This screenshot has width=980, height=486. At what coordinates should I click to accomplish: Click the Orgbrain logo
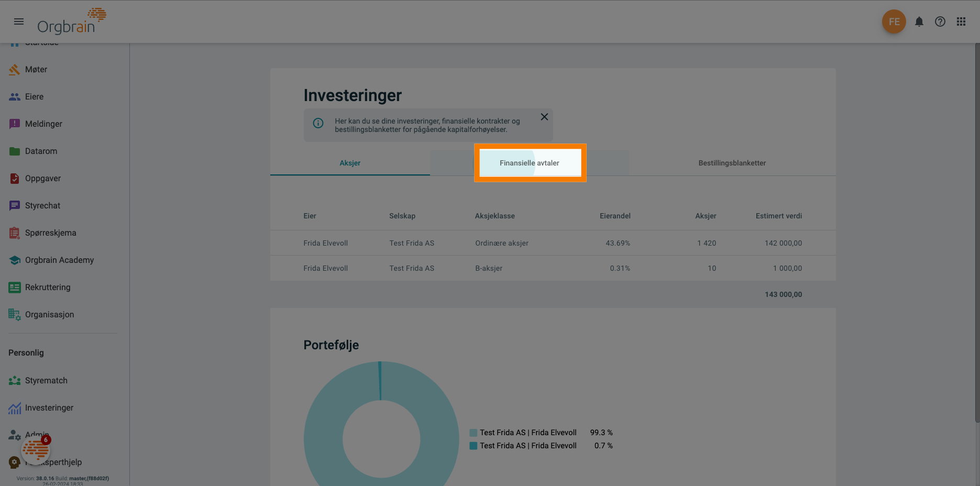click(x=72, y=21)
